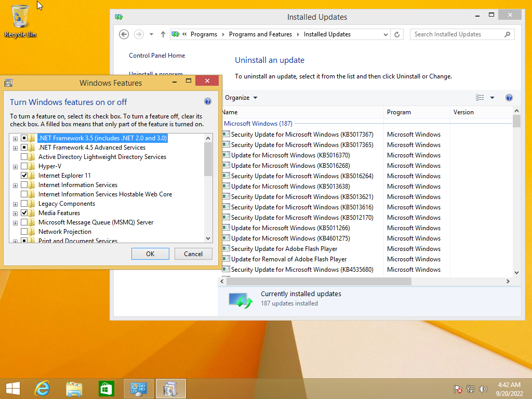This screenshot has height=399, width=532.
Task: Enable Active Directory Lightweight Directory Services
Action: [24, 157]
